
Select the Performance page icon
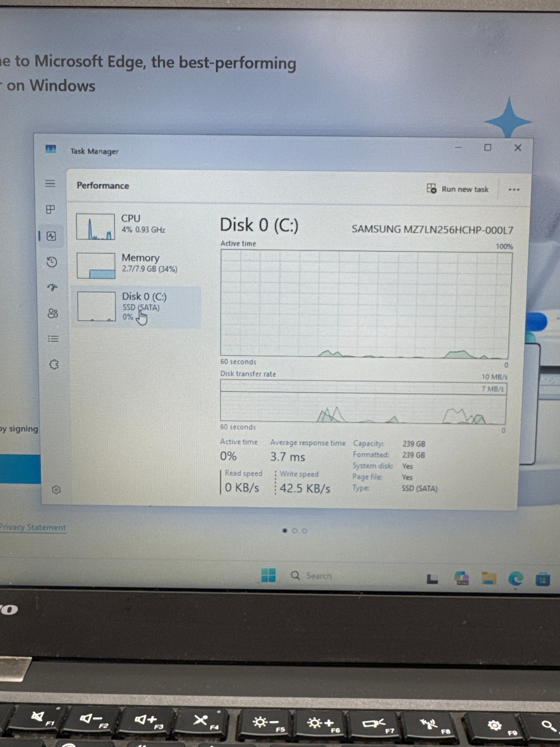(x=51, y=236)
